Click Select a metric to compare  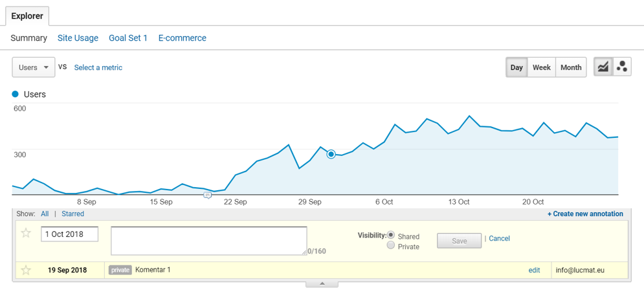point(98,67)
